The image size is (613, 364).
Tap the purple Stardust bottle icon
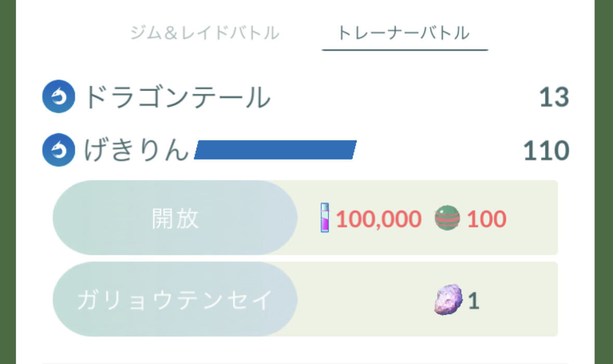click(x=325, y=218)
